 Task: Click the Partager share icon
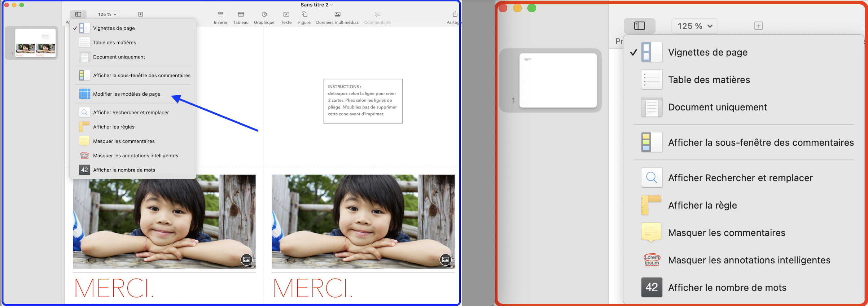(x=455, y=14)
